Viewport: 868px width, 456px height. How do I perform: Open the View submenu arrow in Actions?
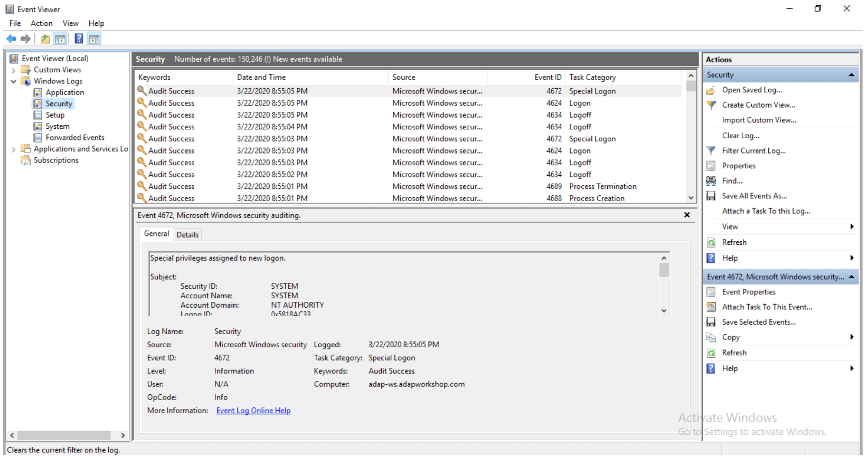852,226
